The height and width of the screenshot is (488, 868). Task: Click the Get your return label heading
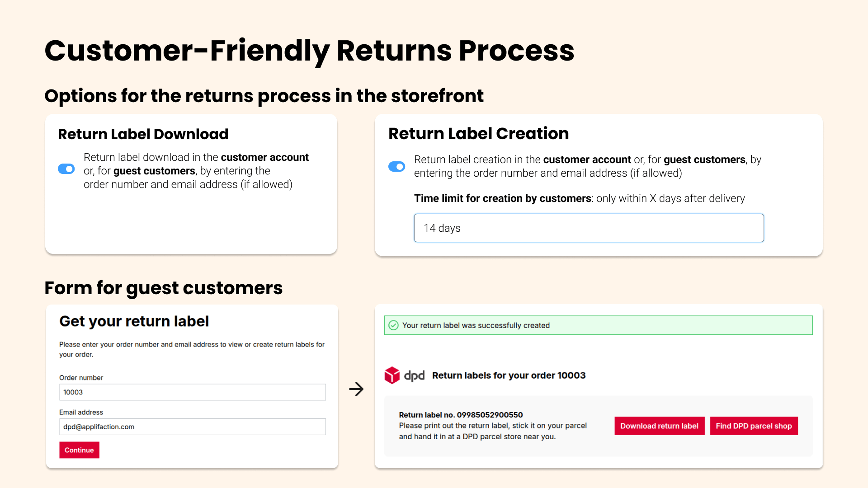coord(134,321)
